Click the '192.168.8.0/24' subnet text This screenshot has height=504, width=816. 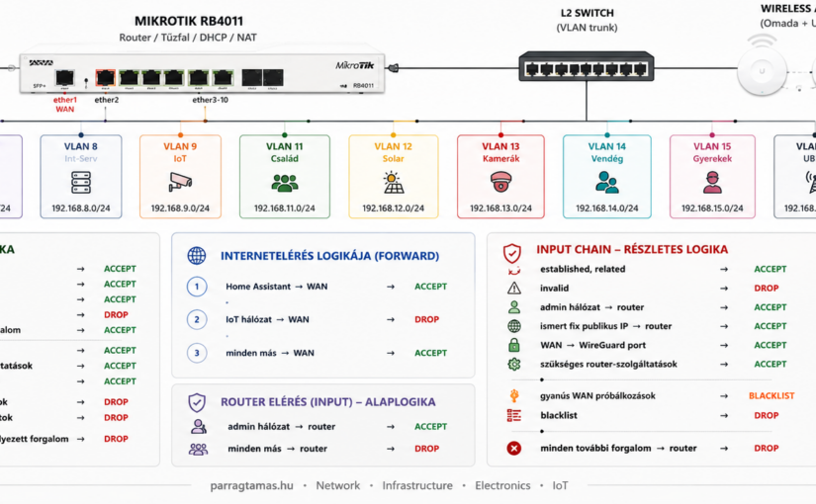[x=81, y=209]
